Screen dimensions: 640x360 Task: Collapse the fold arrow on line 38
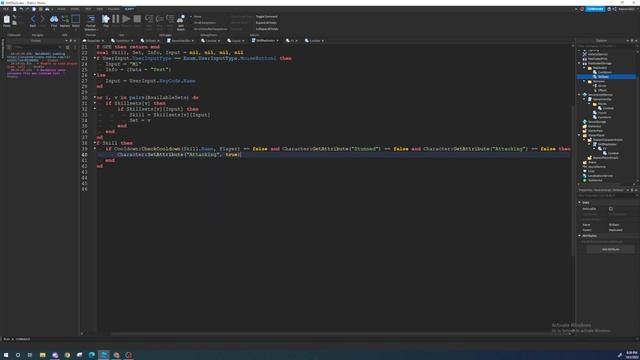pyautogui.click(x=95, y=143)
